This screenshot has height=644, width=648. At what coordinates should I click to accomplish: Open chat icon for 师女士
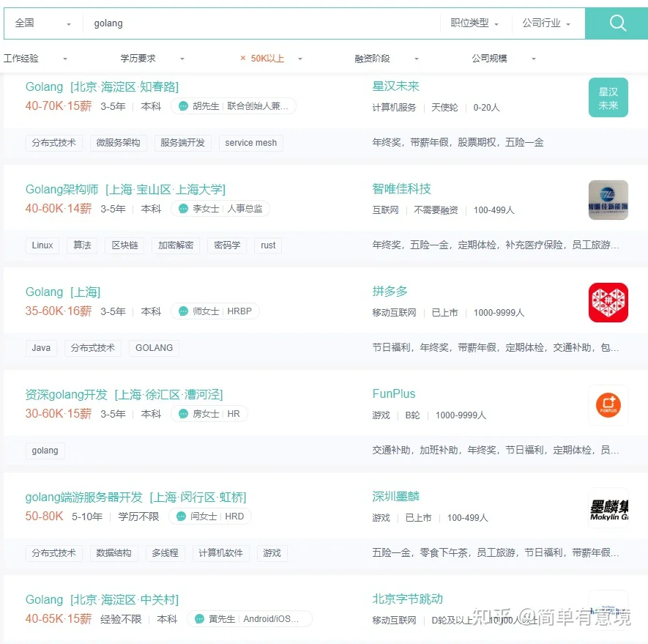(183, 311)
